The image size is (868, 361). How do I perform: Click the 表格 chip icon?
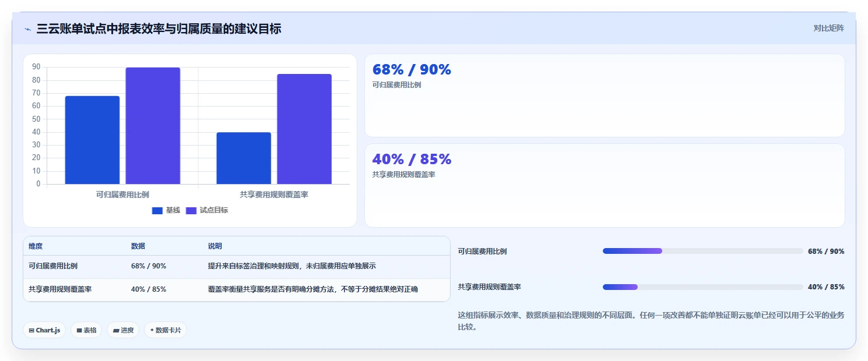[x=79, y=330]
